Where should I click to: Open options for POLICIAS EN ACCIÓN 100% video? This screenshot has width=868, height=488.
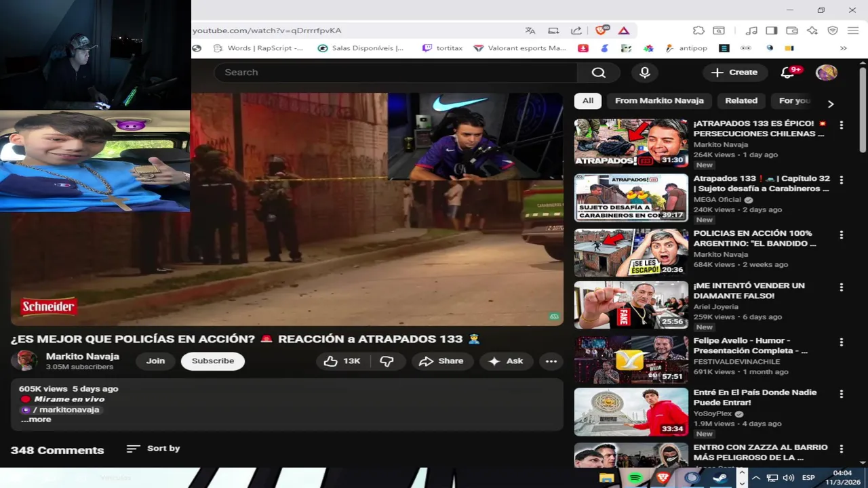pyautogui.click(x=841, y=235)
